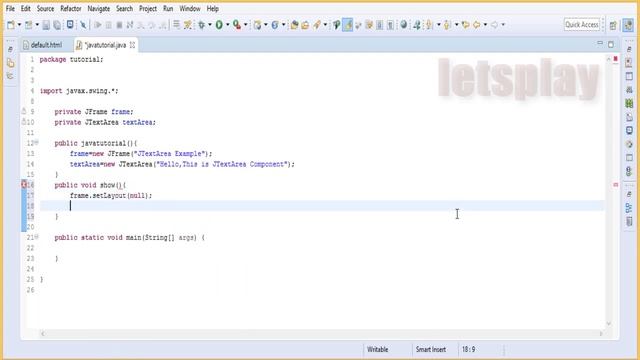Click the horizontal scrollbar left arrow
The image size is (640, 360).
(x=42, y=333)
